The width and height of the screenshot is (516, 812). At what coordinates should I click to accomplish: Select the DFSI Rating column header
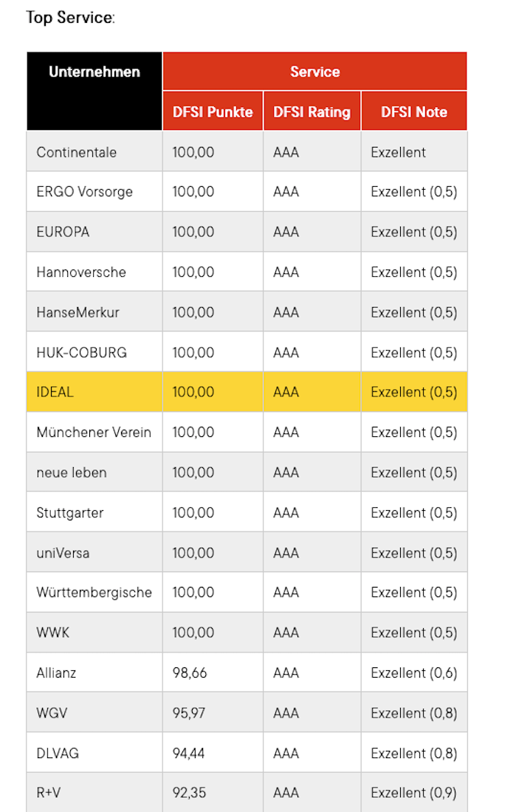312,112
